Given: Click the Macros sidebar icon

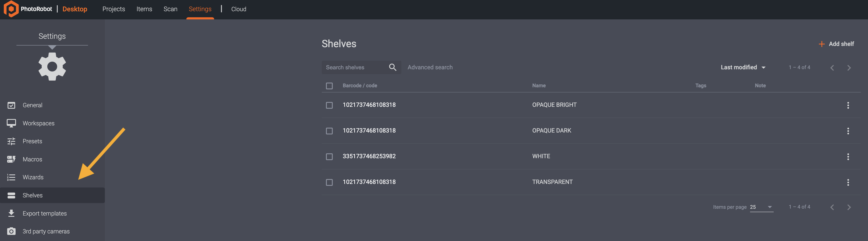Looking at the screenshot, I should point(11,159).
